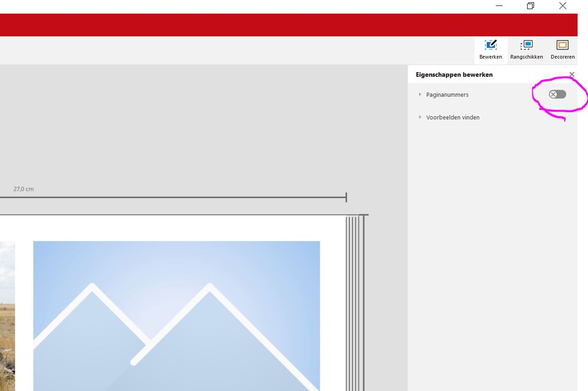This screenshot has width=588, height=391.
Task: Click the Decoreren frame icon
Action: click(x=562, y=45)
